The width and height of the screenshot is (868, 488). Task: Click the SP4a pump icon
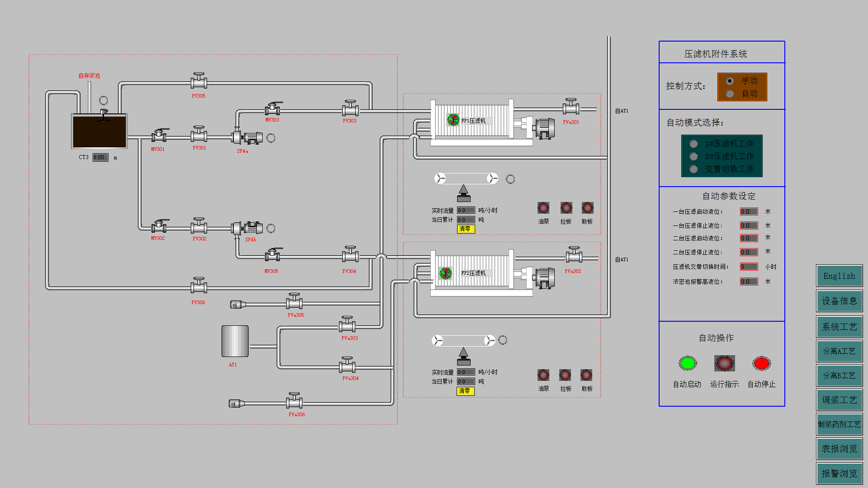[x=247, y=136]
